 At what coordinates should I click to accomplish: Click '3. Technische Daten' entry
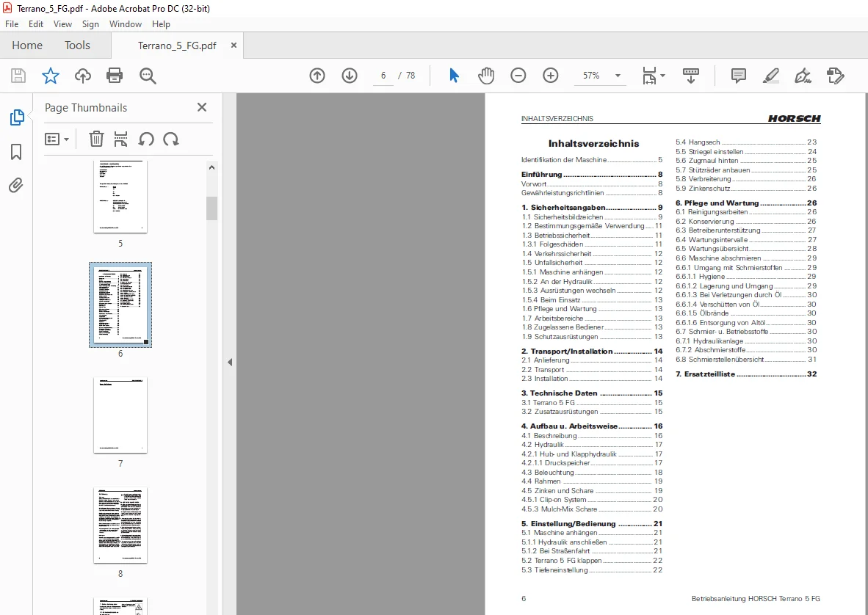point(591,393)
